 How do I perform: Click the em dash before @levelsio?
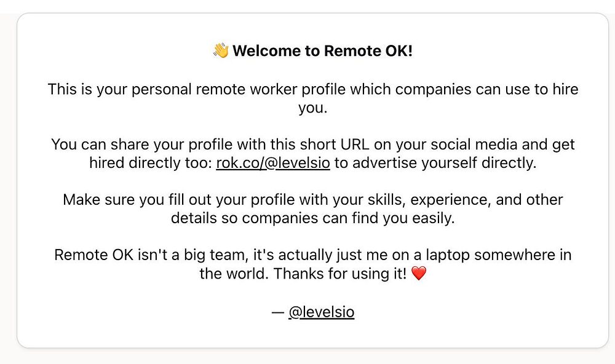click(278, 312)
